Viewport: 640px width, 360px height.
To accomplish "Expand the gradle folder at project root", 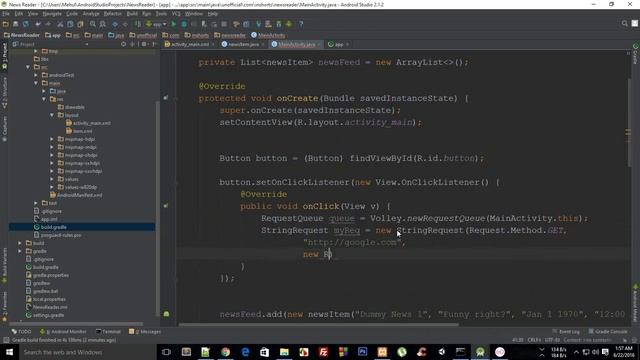I will coord(20,251).
